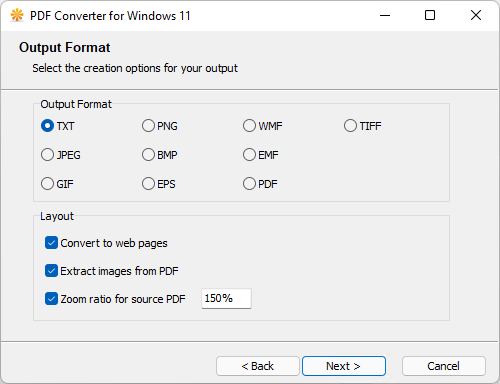The image size is (500, 384).
Task: Minimize the PDF Converter window
Action: (x=385, y=15)
